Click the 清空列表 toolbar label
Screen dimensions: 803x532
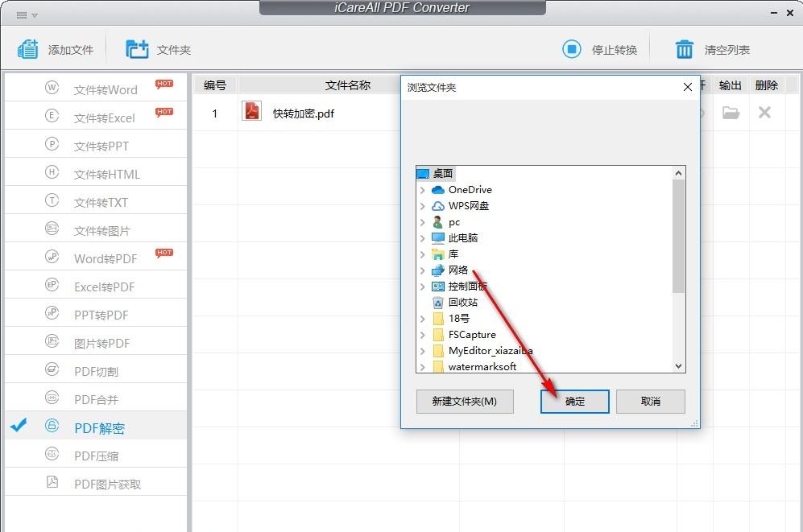[726, 50]
